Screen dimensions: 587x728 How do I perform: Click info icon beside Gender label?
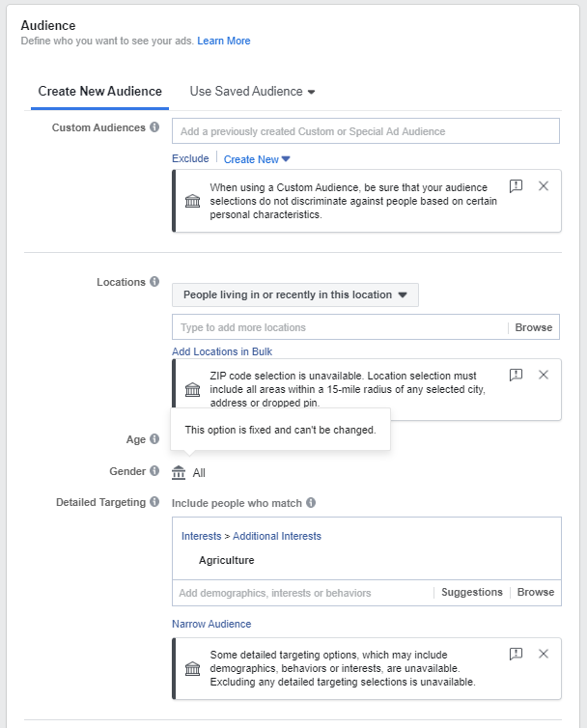[x=154, y=471]
